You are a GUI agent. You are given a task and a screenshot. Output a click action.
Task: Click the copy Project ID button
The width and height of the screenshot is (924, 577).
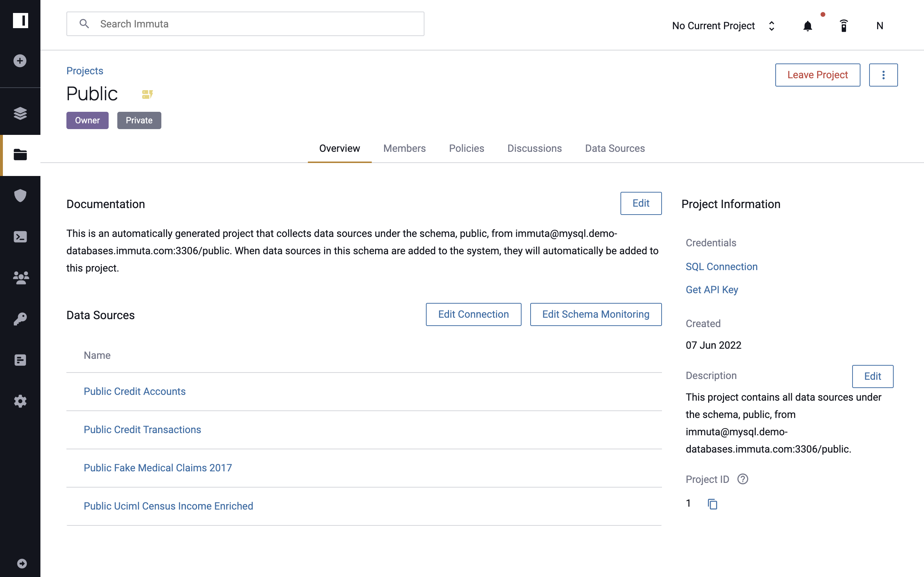(x=712, y=503)
